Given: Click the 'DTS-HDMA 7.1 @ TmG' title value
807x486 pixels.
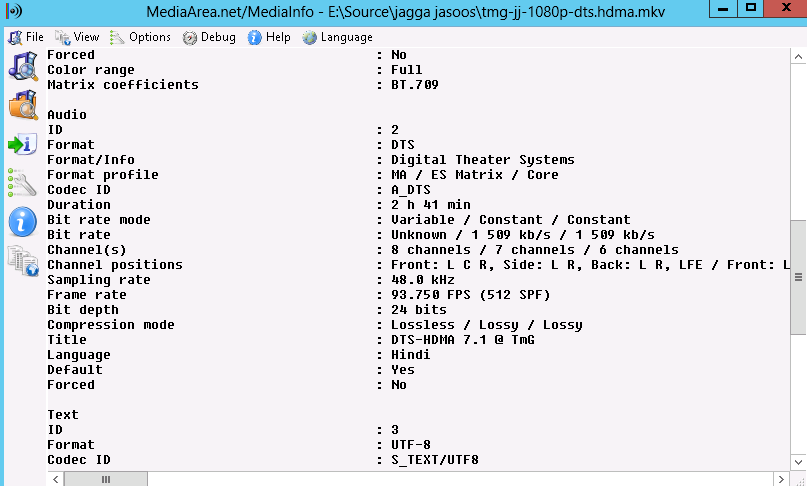Looking at the screenshot, I should click(462, 340).
